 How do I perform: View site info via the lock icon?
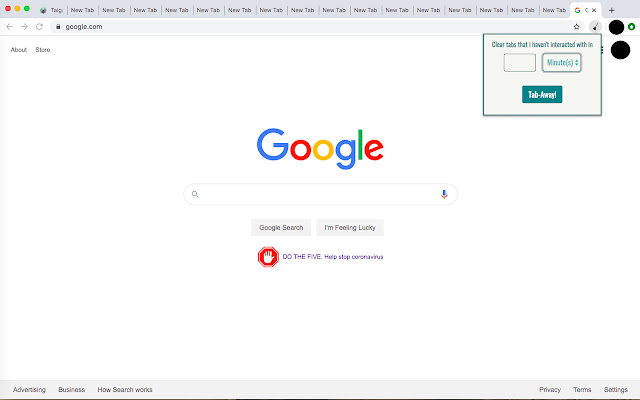coord(58,27)
